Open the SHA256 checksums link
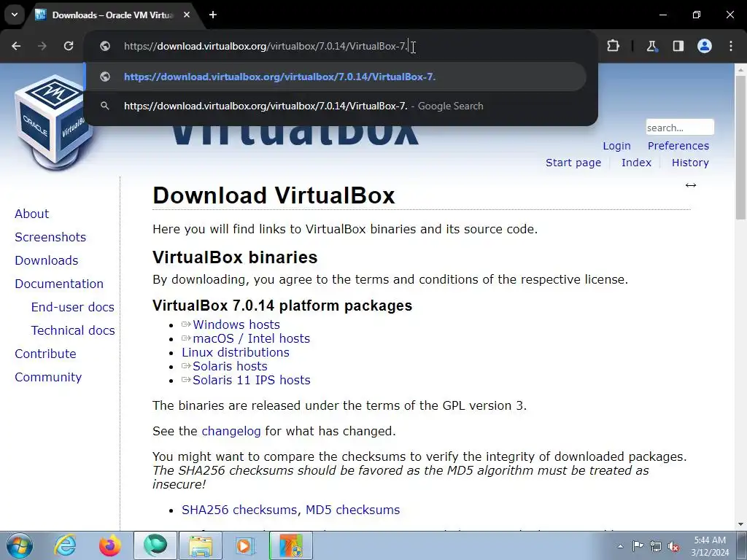747x560 pixels. tap(239, 510)
